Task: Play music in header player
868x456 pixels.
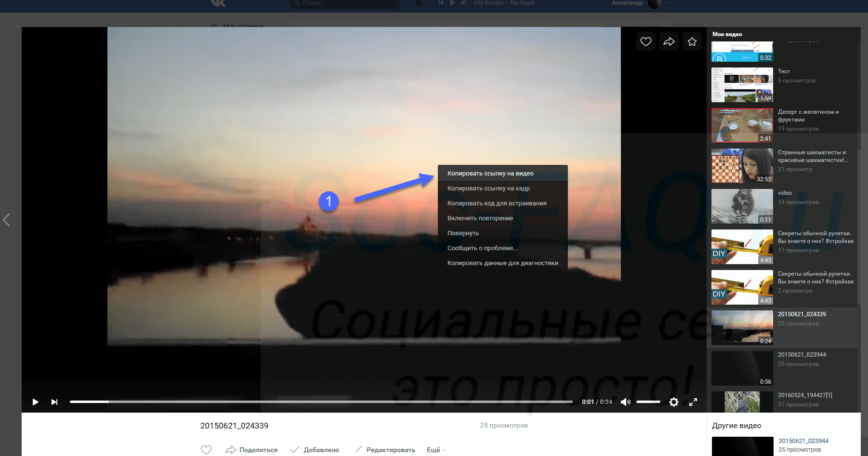Action: (452, 3)
